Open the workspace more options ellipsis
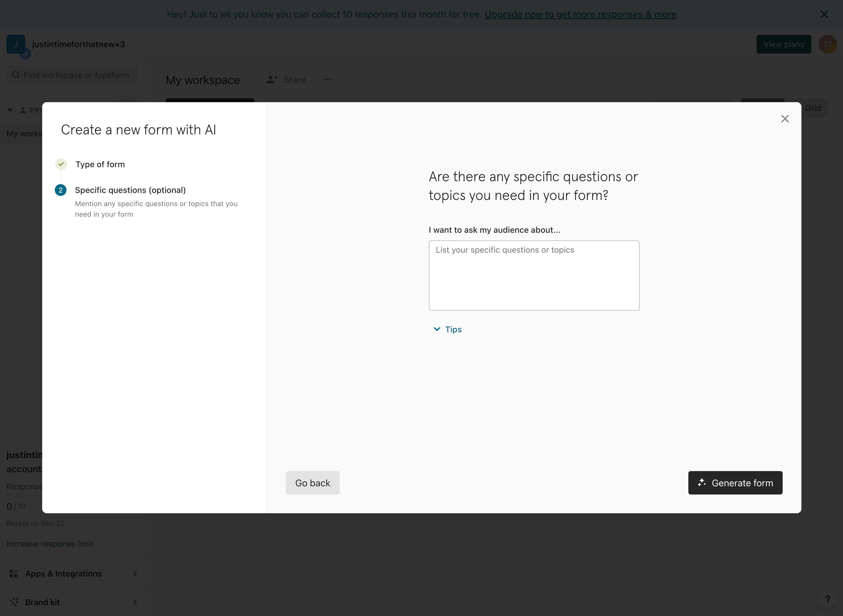 [x=326, y=79]
